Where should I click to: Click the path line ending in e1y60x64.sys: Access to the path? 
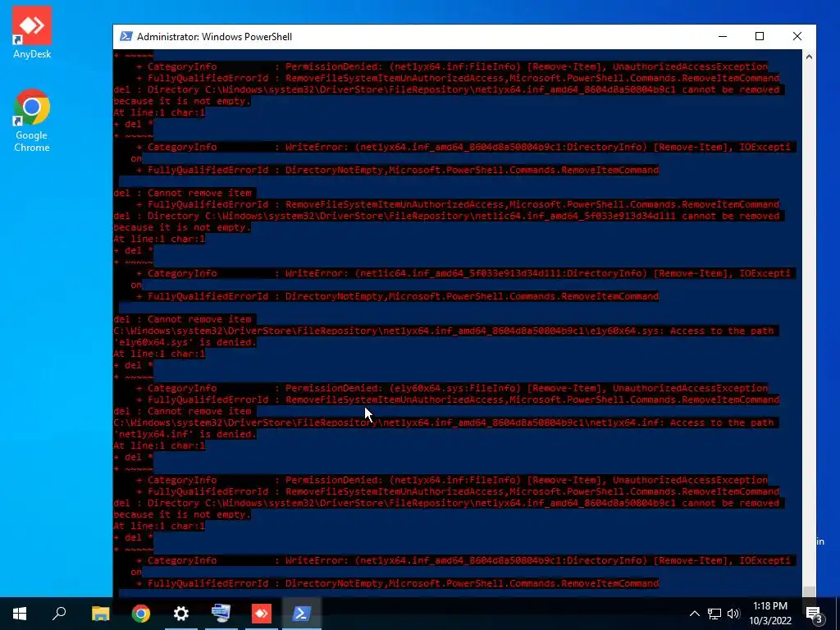click(x=444, y=331)
